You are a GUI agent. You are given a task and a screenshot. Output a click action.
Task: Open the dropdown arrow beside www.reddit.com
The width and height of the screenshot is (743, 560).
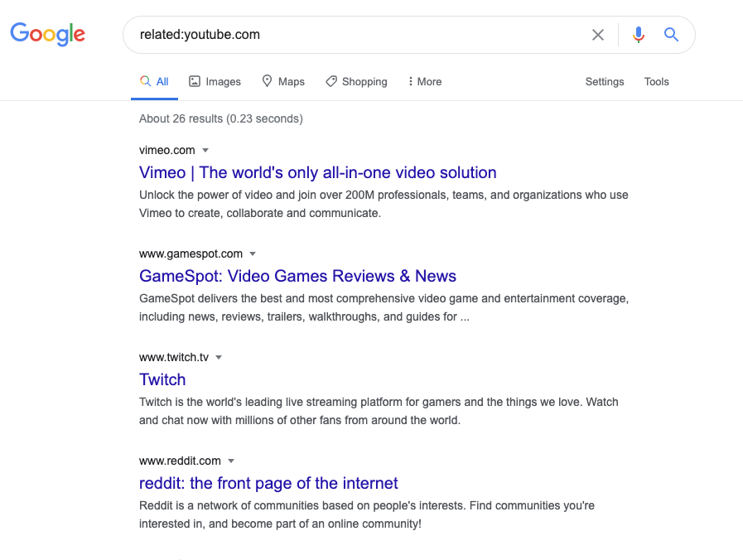point(231,461)
